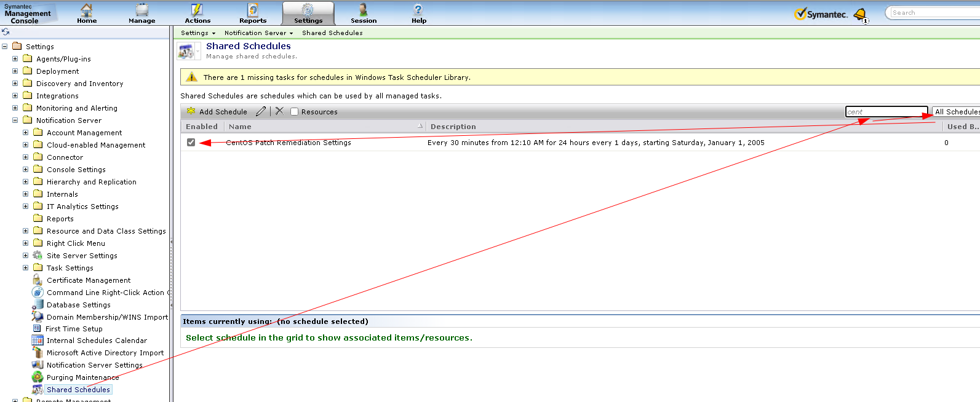Open Database Settings in the tree
This screenshot has height=402, width=980.
79,305
